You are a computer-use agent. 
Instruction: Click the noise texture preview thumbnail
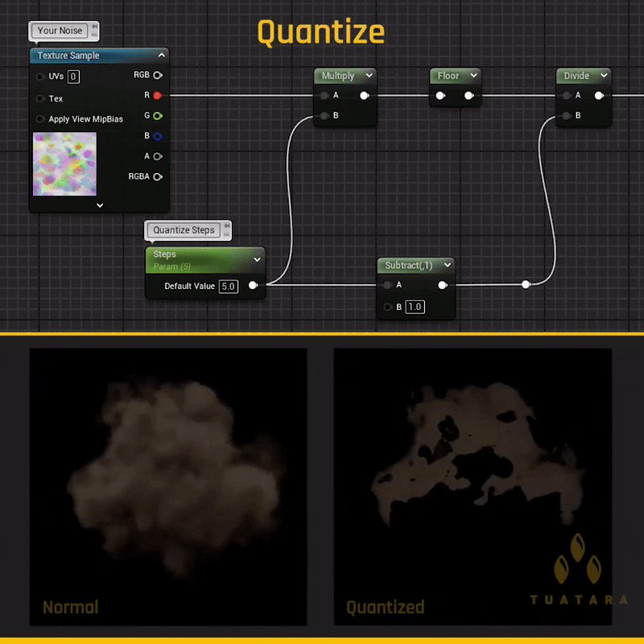(x=64, y=164)
